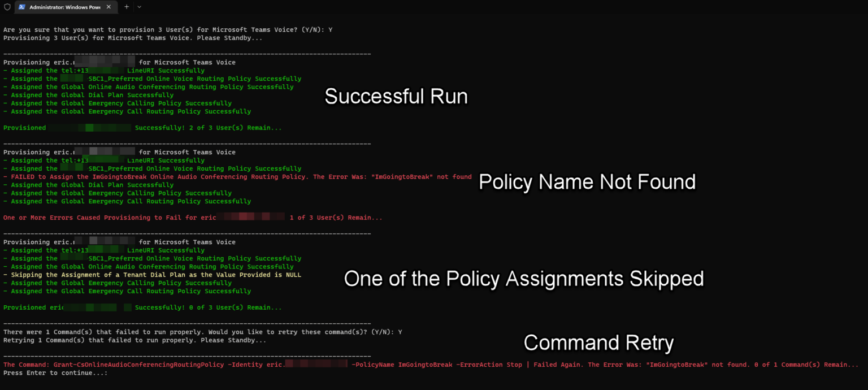Click the Command Retry annotation label

coord(598,342)
